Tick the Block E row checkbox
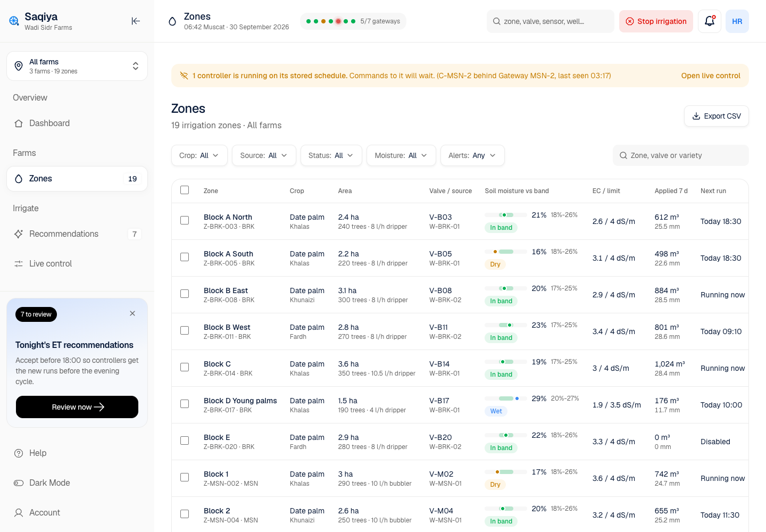This screenshot has width=766, height=532. pyautogui.click(x=185, y=440)
